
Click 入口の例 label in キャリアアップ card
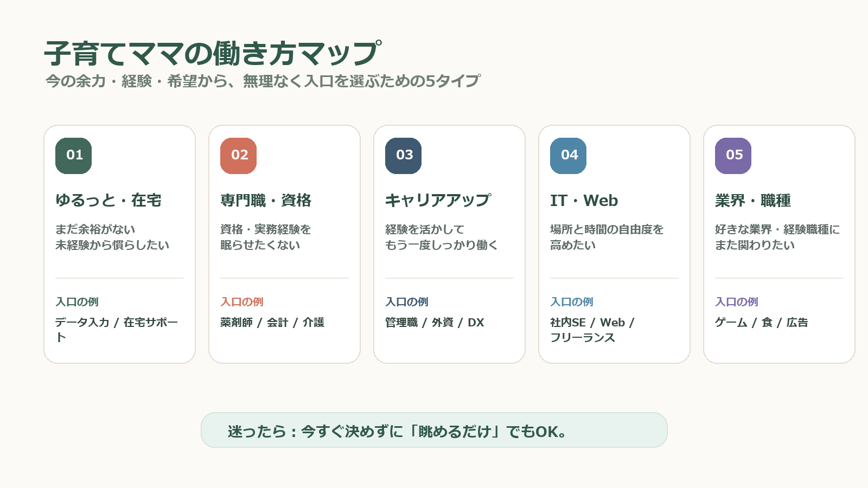click(407, 301)
